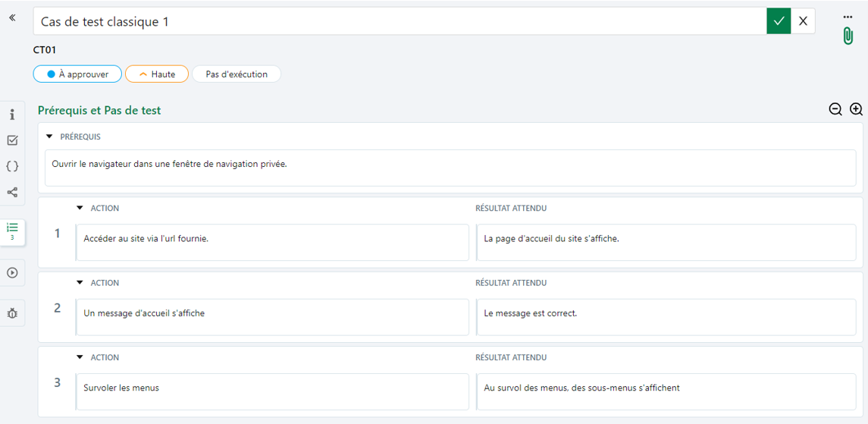
Task: Edit action 'Survoler les menus'
Action: [x=272, y=392]
